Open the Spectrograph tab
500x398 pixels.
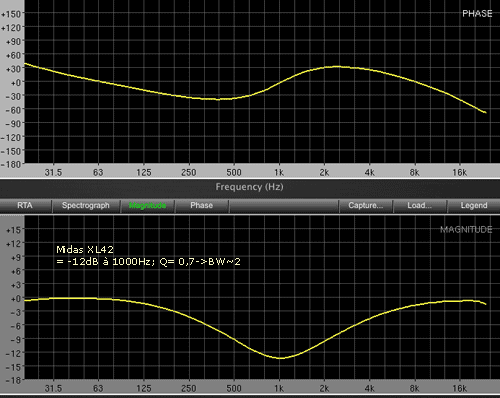tap(86, 205)
